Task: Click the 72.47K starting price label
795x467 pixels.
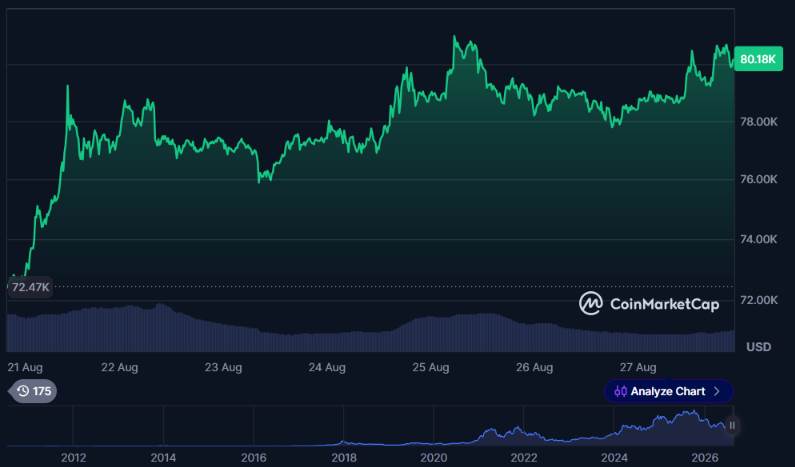Action: click(30, 287)
